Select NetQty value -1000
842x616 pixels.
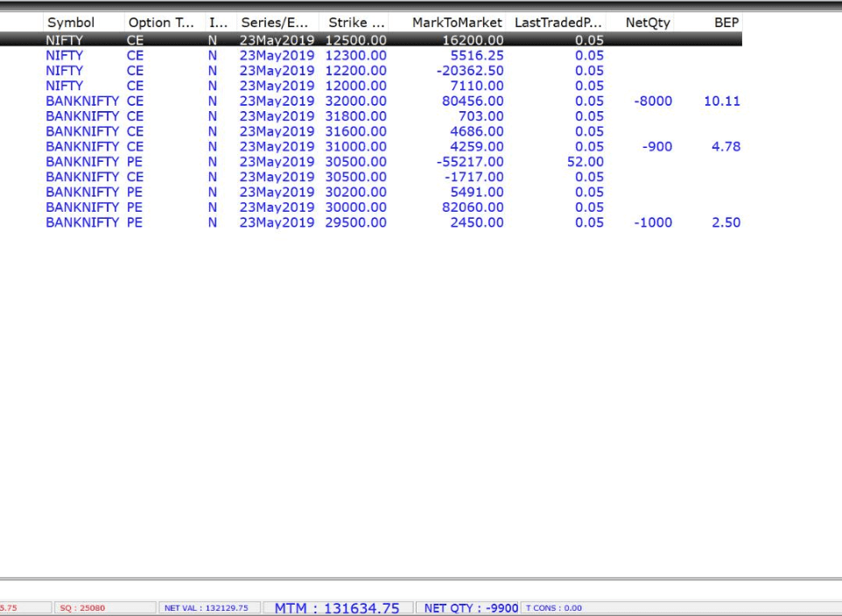click(653, 222)
